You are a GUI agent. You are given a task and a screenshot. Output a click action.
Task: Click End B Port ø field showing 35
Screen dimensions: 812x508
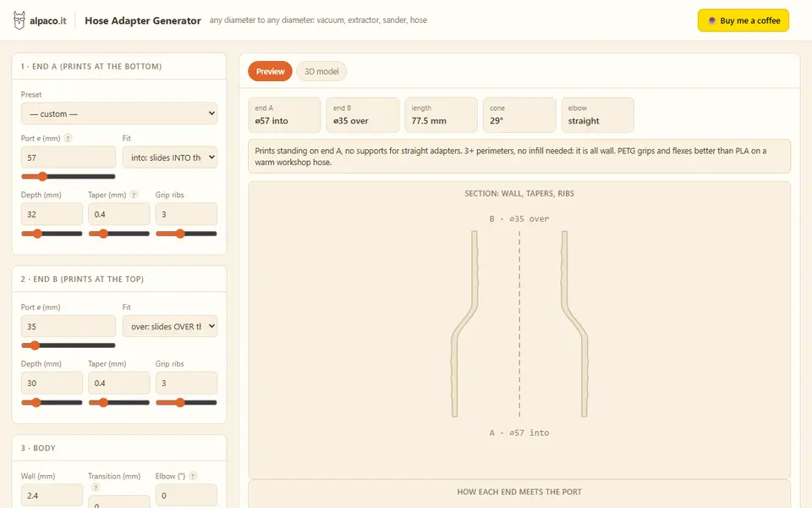pyautogui.click(x=69, y=326)
